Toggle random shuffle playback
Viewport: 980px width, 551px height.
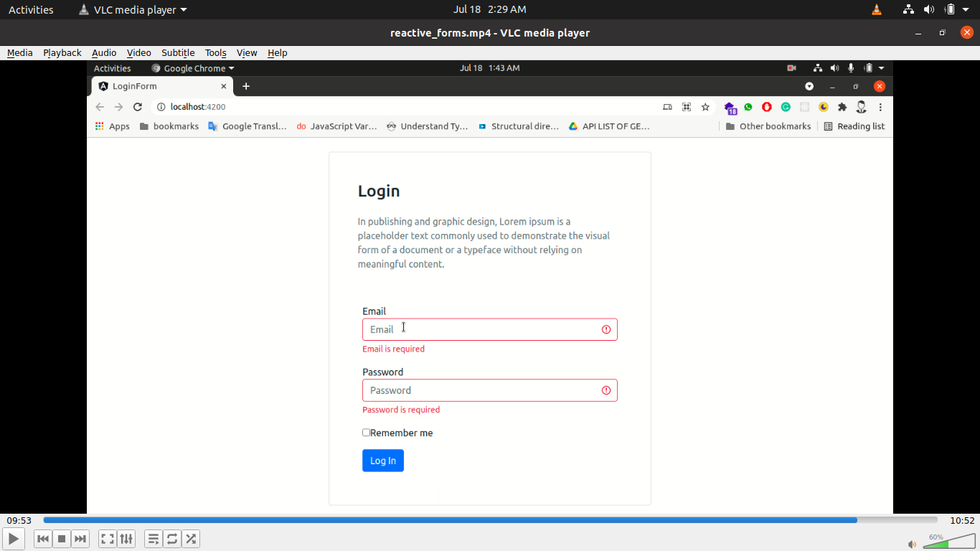coord(191,539)
